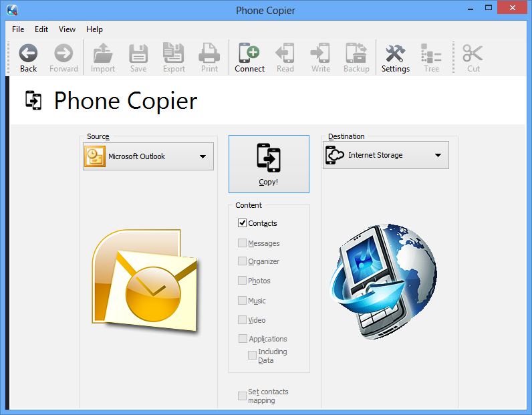Image resolution: width=532 pixels, height=415 pixels.
Task: Toggle the Organizer checkbox
Action: [242, 261]
